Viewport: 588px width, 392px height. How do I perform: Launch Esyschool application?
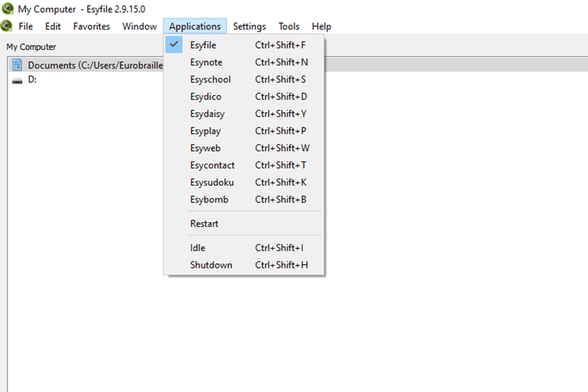[211, 79]
